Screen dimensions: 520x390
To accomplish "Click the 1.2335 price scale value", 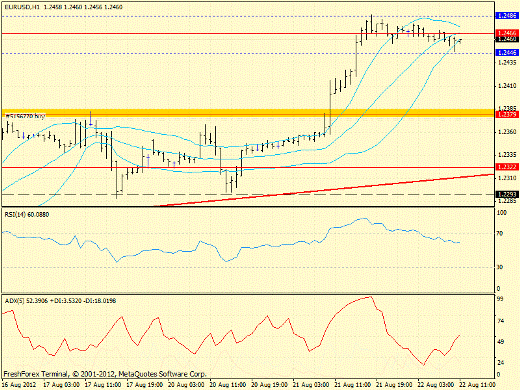I will [507, 155].
